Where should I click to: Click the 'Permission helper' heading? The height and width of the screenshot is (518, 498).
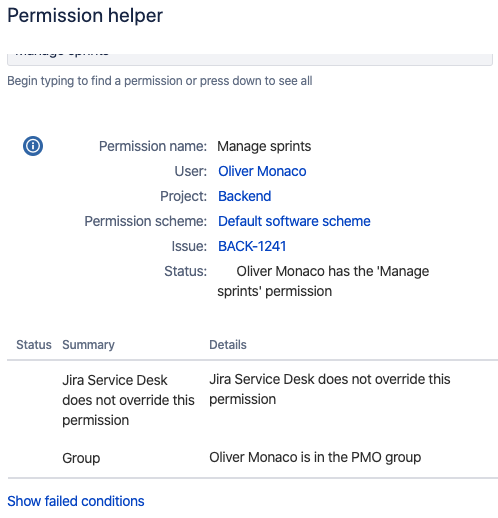point(85,16)
